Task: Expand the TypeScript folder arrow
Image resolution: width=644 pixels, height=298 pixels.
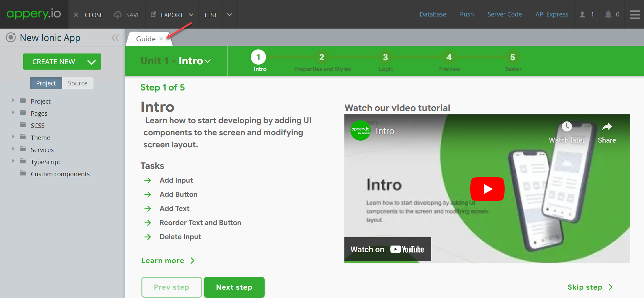Action: point(13,161)
